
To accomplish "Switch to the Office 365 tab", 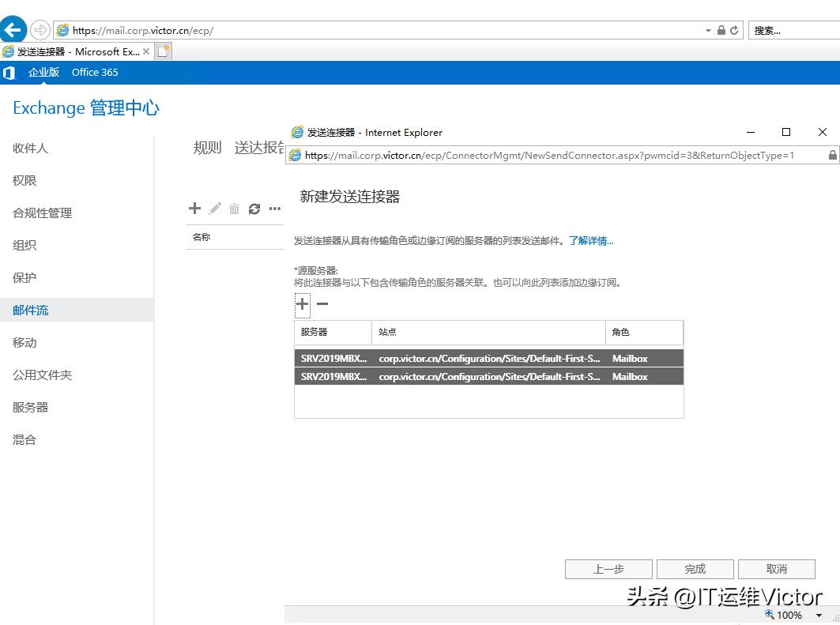I will 94,72.
